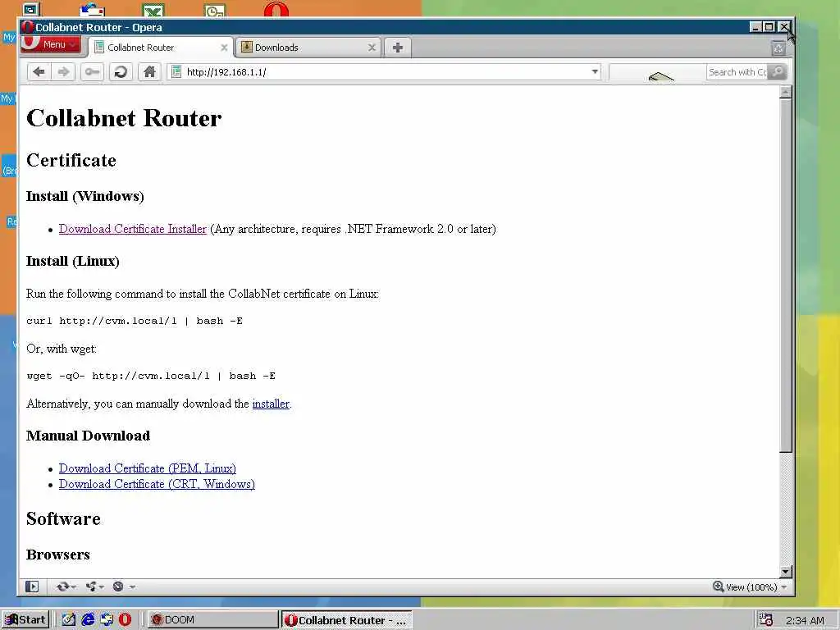Click Collabnet Router taskbar button
Screen dimensions: 840x630
coord(347,620)
